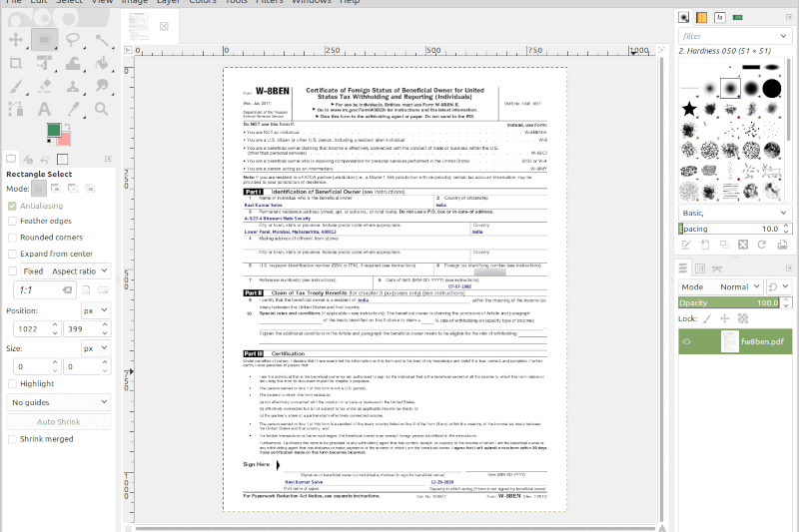Viewport: 799px width, 532px height.
Task: Select the Text tool
Action: pyautogui.click(x=44, y=109)
